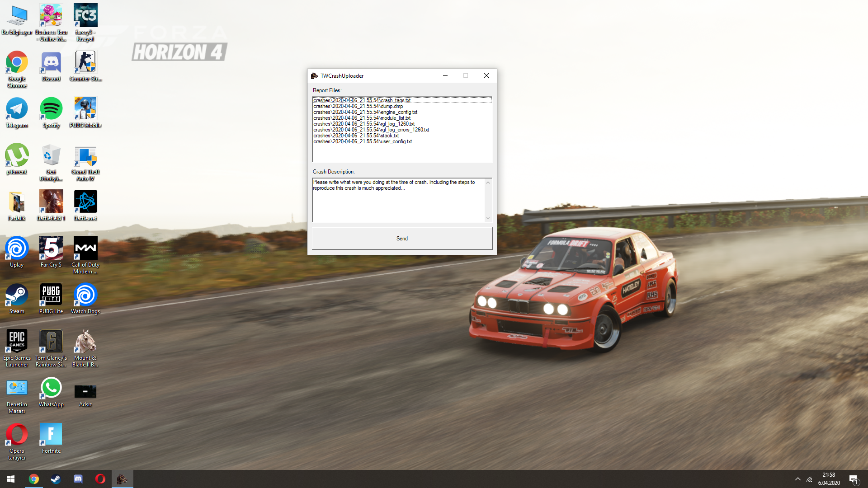This screenshot has width=868, height=488.
Task: Open Bu bilgisayar desktop icon
Action: (x=17, y=20)
